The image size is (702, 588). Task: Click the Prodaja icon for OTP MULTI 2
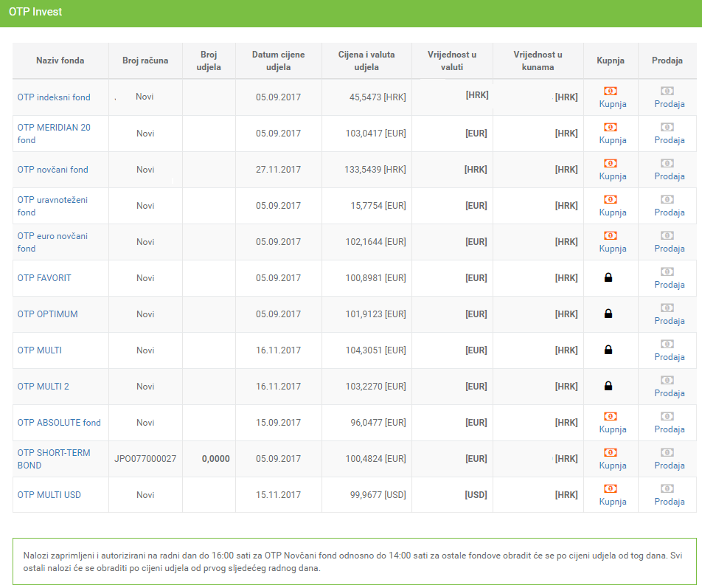[667, 381]
